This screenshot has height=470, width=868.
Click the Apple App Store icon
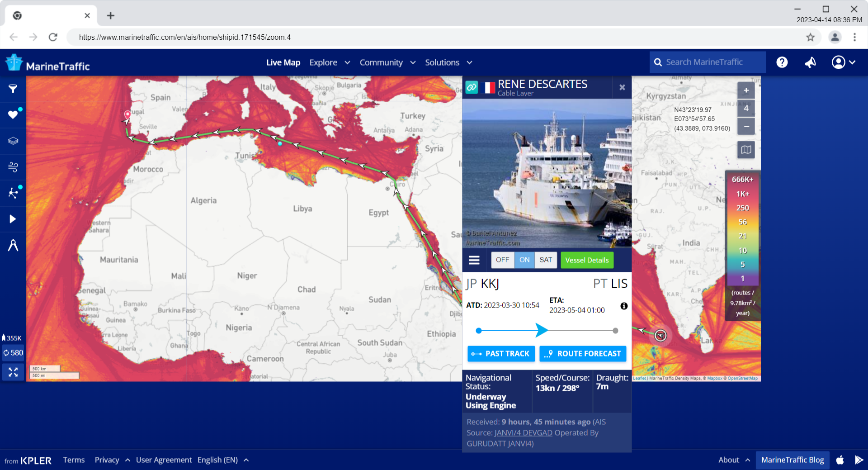(840, 460)
